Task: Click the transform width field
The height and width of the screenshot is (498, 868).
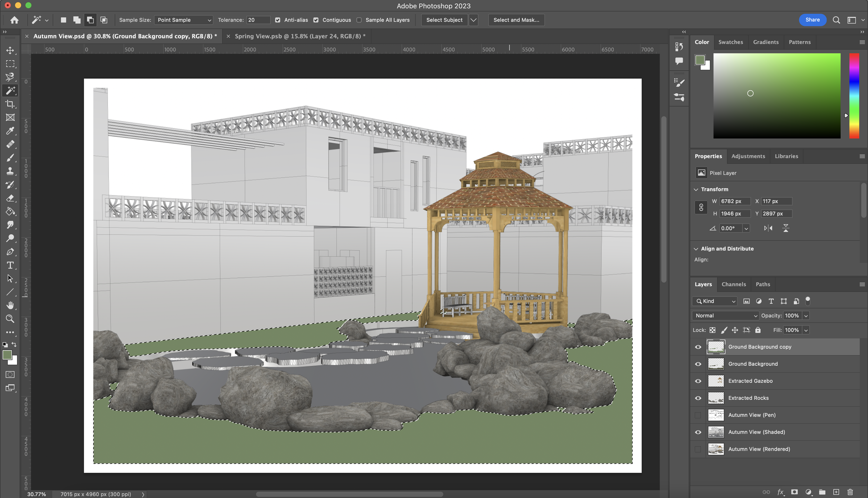Action: [735, 201]
